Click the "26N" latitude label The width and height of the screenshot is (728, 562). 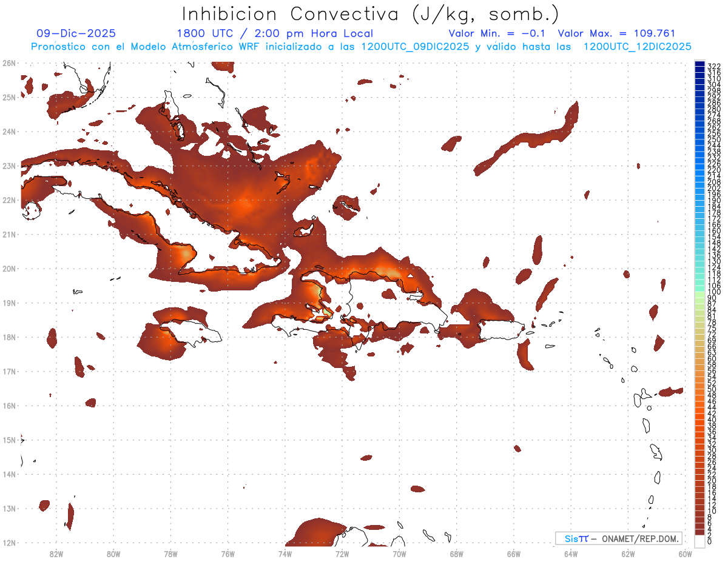[x=9, y=63]
